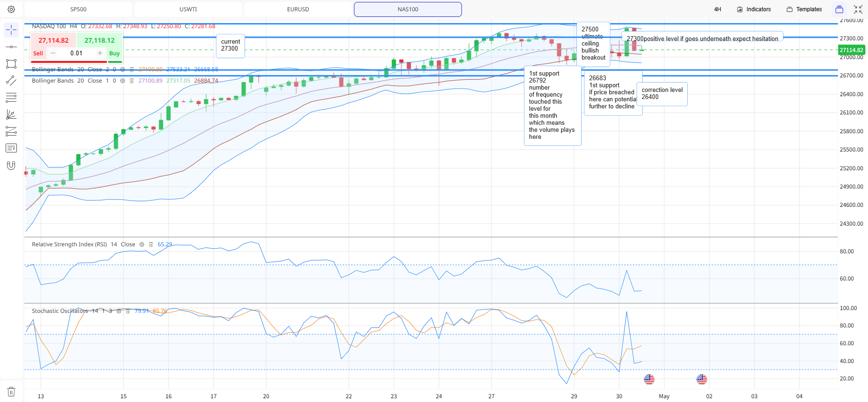This screenshot has height=402, width=868.
Task: Select the trend line drawing tool
Action: pos(11,81)
